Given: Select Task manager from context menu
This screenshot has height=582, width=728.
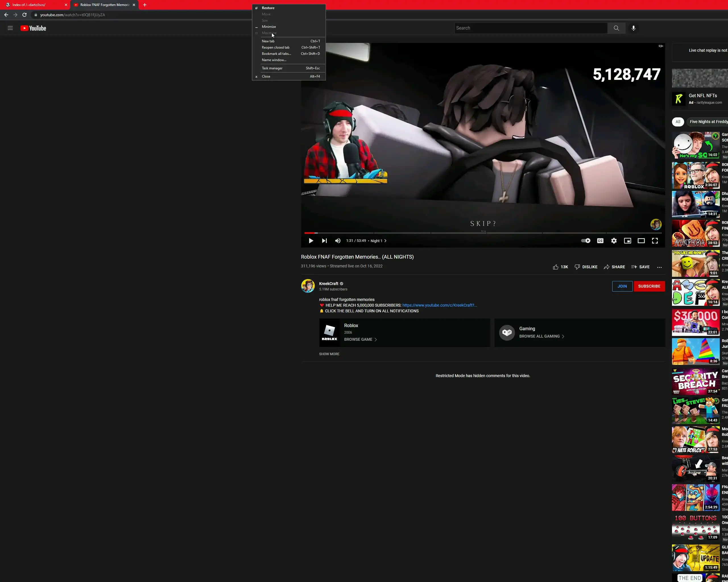Looking at the screenshot, I should 272,68.
